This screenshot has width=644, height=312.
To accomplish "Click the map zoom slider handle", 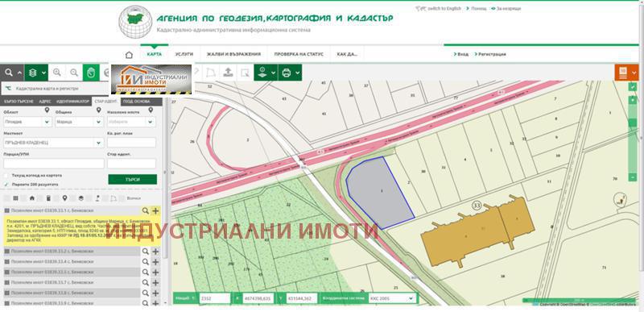I will (633, 123).
